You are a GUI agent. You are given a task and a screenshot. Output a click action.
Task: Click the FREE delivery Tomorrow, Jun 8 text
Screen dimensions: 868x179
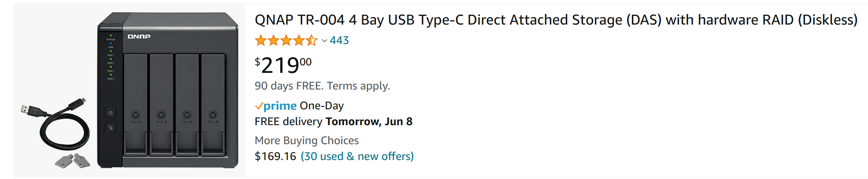[x=334, y=122]
